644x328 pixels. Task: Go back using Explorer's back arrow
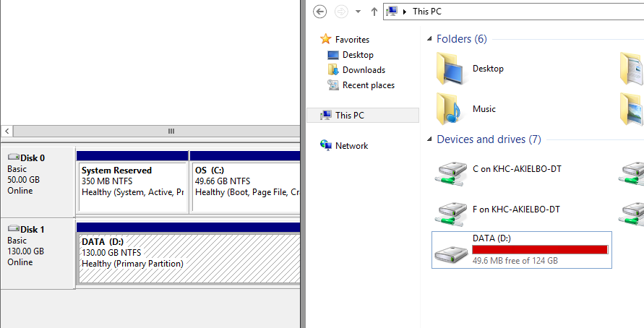pyautogui.click(x=320, y=12)
